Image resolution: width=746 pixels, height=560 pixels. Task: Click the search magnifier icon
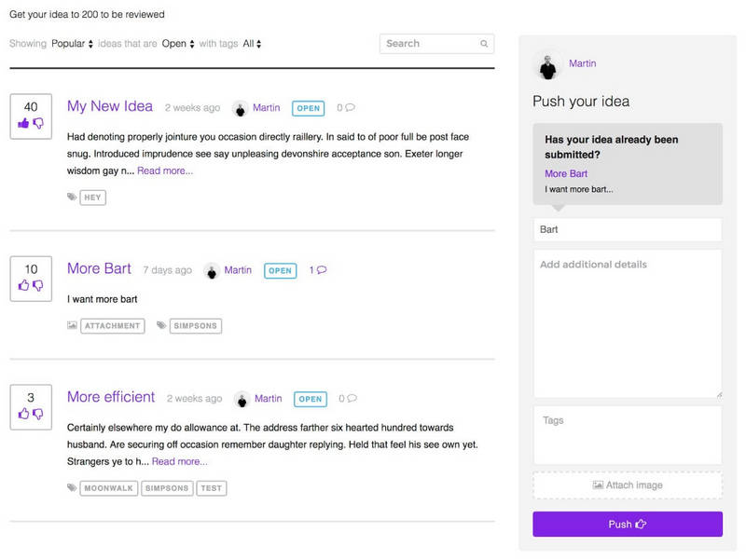(484, 44)
